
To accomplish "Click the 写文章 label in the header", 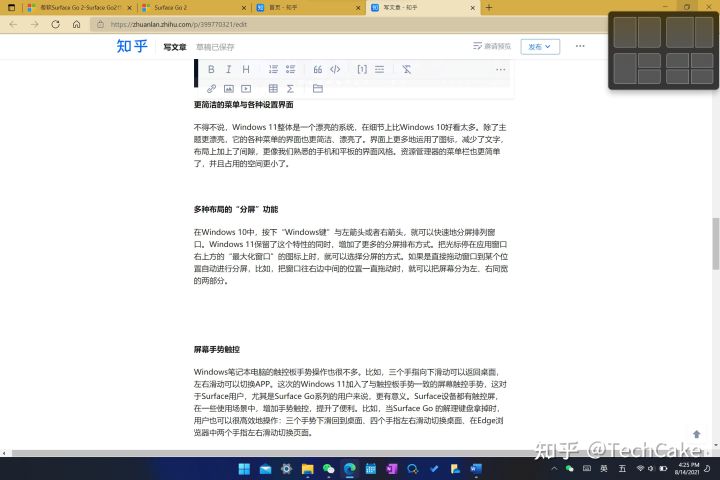I will (175, 47).
